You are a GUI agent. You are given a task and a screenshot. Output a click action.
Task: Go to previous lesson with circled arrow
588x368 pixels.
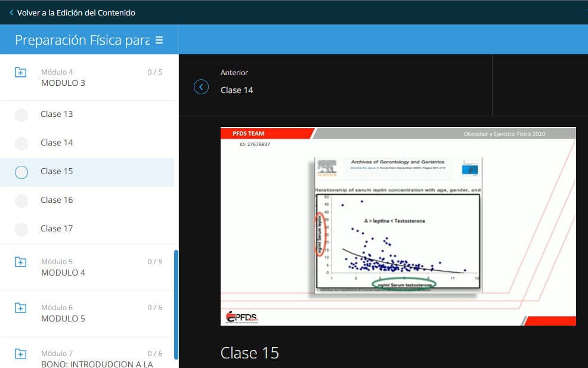pyautogui.click(x=202, y=87)
